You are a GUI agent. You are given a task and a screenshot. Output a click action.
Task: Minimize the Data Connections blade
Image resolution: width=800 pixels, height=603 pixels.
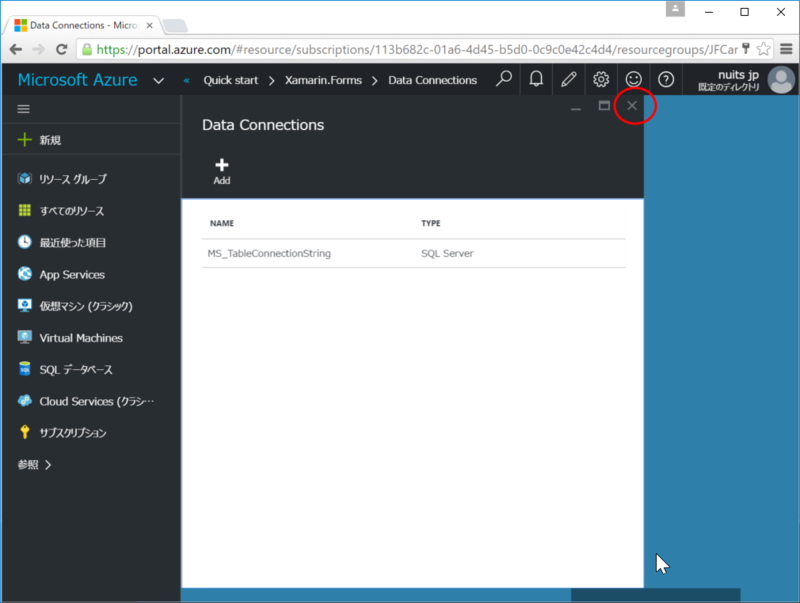click(576, 109)
